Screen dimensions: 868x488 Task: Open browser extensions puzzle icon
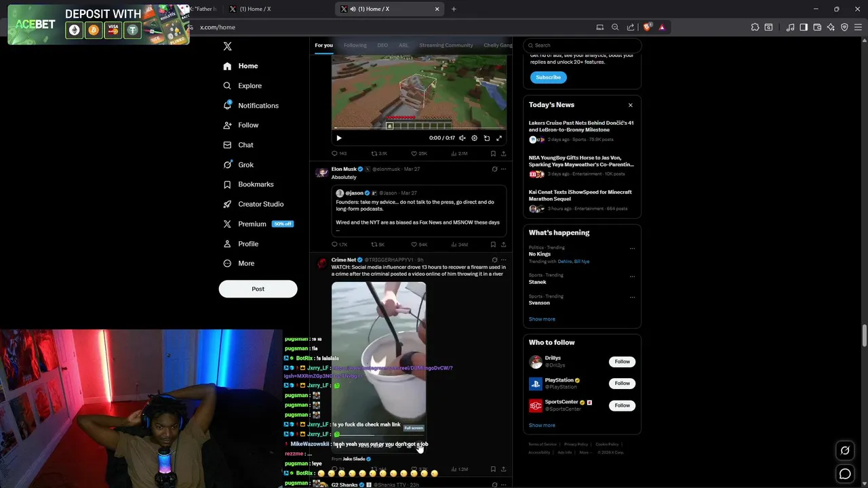(755, 27)
